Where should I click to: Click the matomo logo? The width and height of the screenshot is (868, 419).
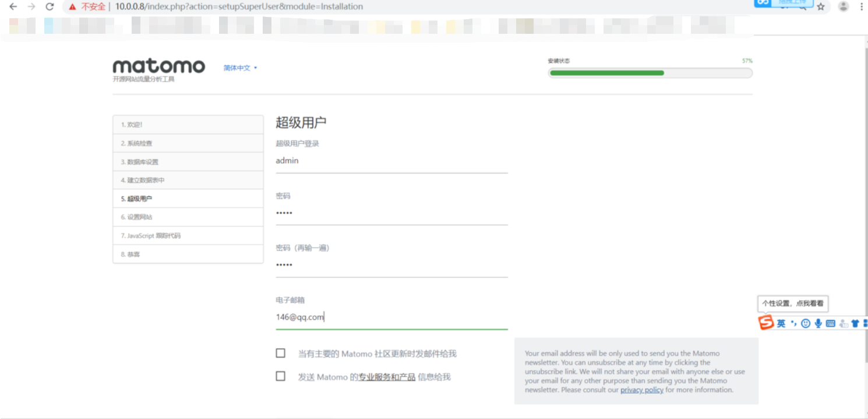(x=158, y=66)
